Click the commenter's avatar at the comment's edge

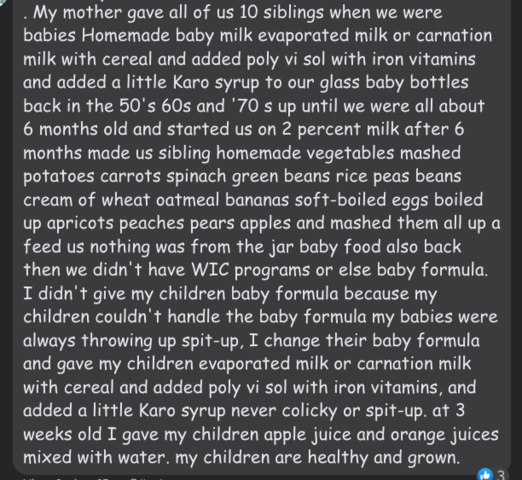coord(3,3)
